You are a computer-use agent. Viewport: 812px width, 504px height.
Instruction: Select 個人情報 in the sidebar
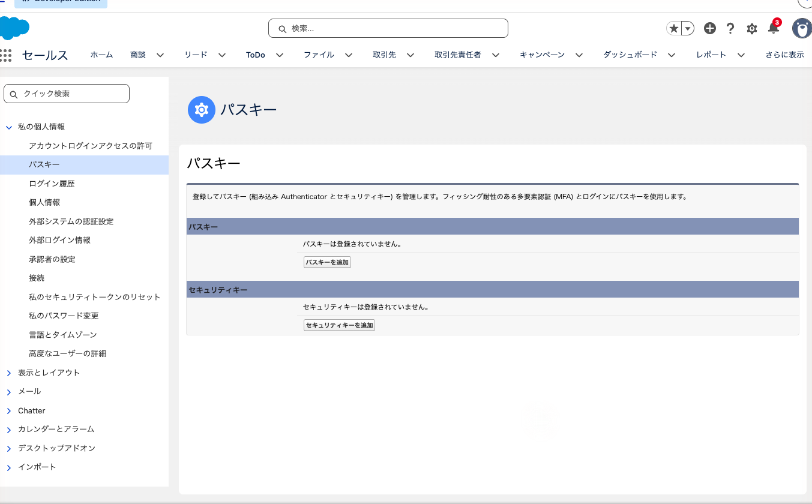(44, 202)
